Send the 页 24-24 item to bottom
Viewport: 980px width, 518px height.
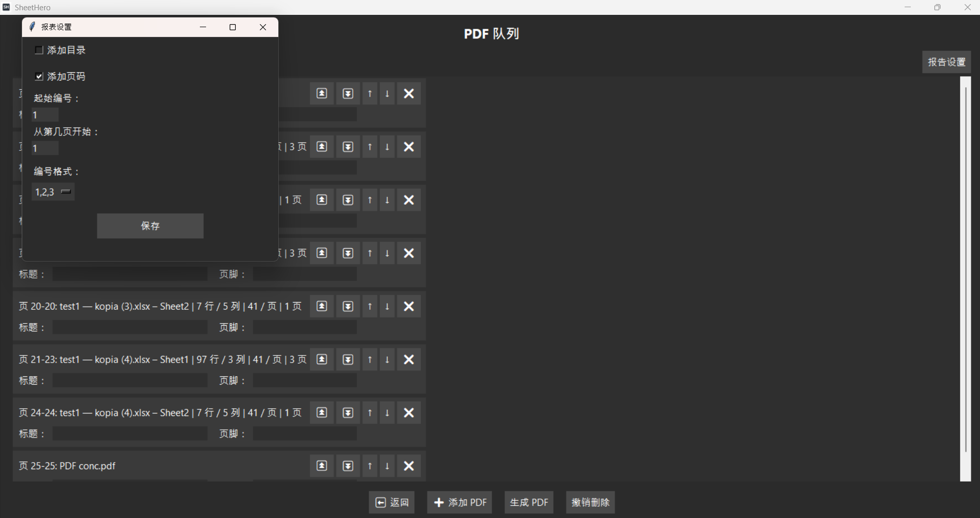point(348,413)
